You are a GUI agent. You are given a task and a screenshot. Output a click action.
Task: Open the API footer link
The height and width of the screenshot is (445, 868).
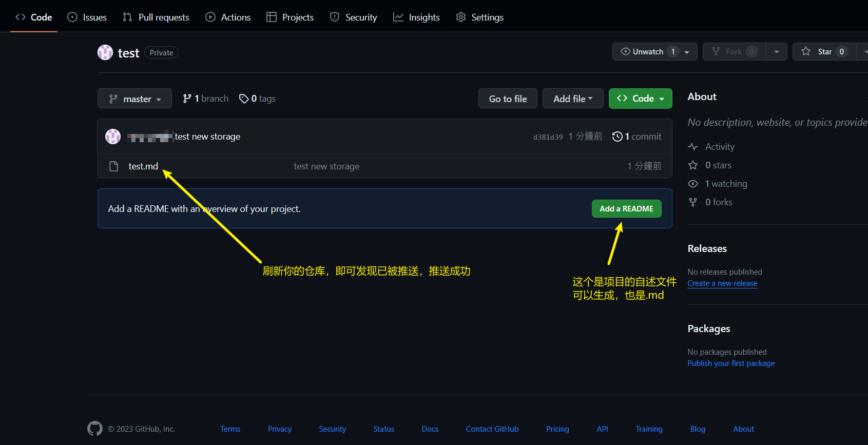603,429
